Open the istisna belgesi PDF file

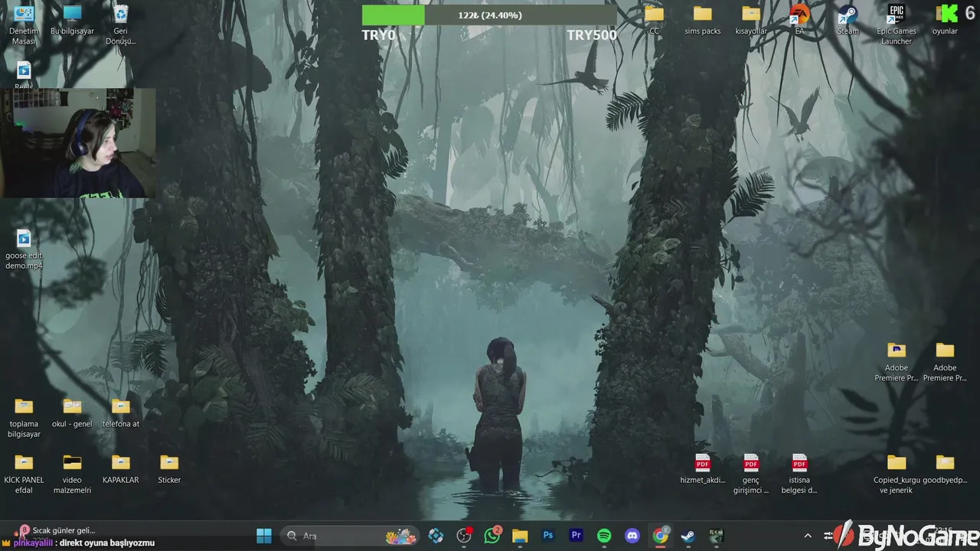(x=799, y=474)
